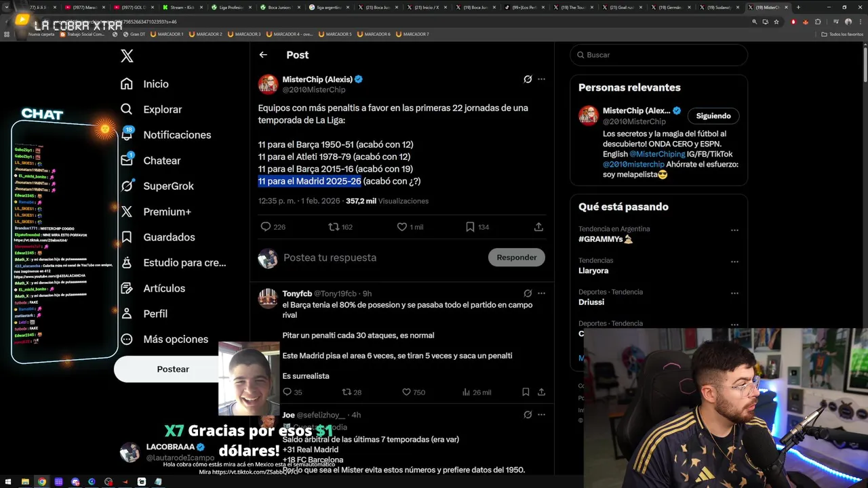Click 357,2 mil Visualizaciones count
868x488 pixels.
[387, 201]
